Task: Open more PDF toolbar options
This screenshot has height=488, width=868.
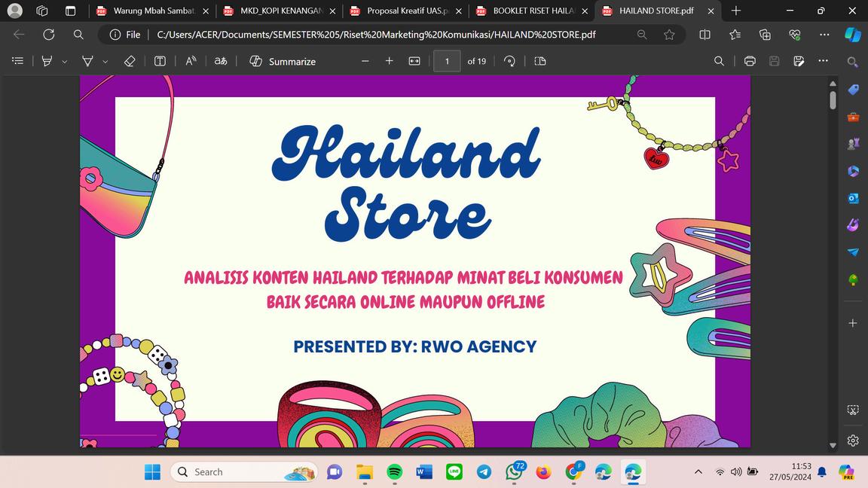Action: [823, 61]
